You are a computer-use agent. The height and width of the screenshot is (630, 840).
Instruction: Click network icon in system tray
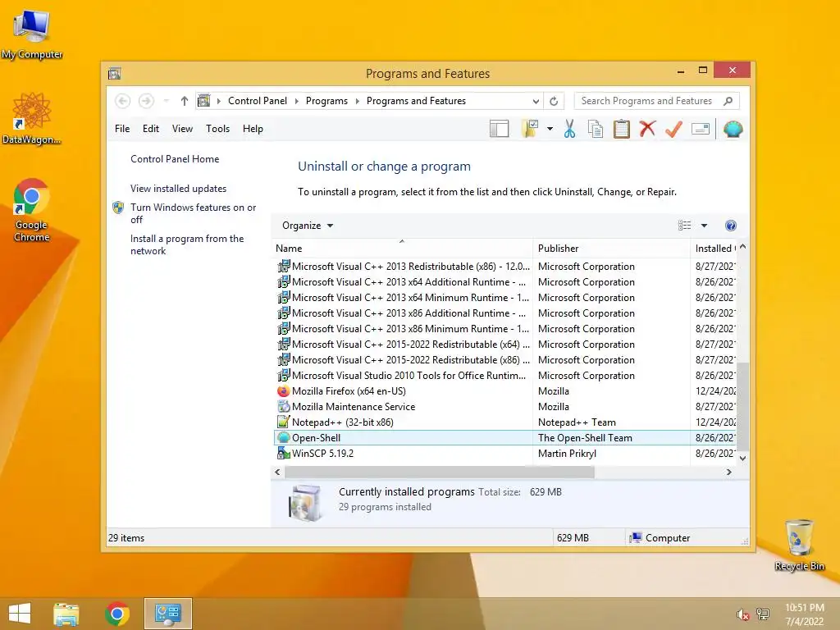tap(763, 614)
